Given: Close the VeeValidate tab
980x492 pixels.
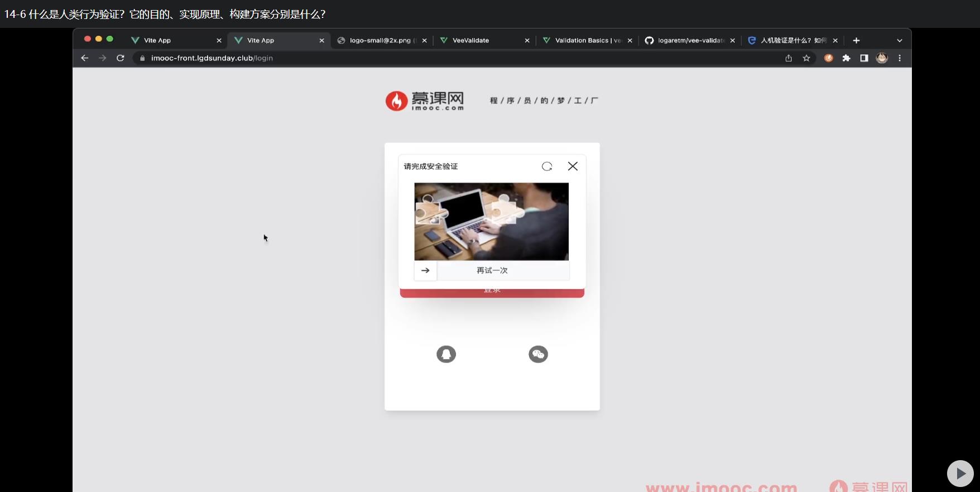Looking at the screenshot, I should (x=527, y=41).
